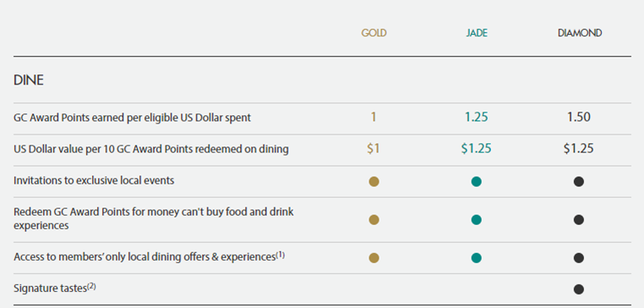Click Gold dot for money can't buy experiences
Image resolution: width=644 pixels, height=308 pixels.
[374, 220]
